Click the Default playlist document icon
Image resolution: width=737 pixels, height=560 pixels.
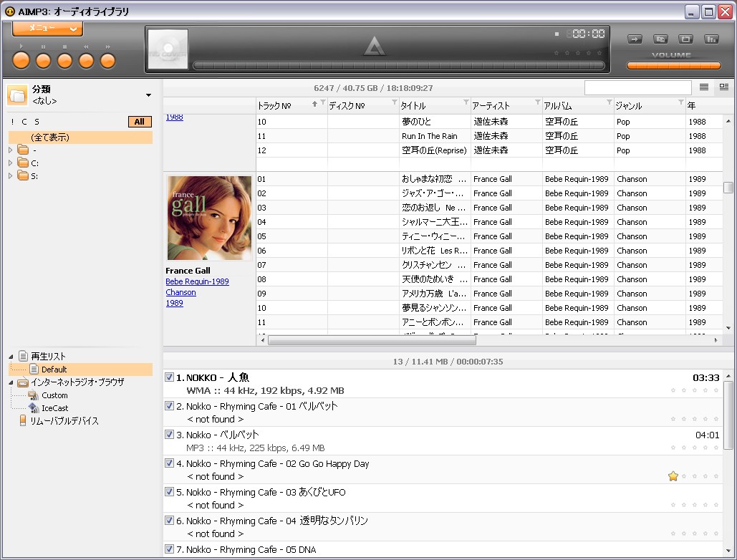pyautogui.click(x=34, y=369)
